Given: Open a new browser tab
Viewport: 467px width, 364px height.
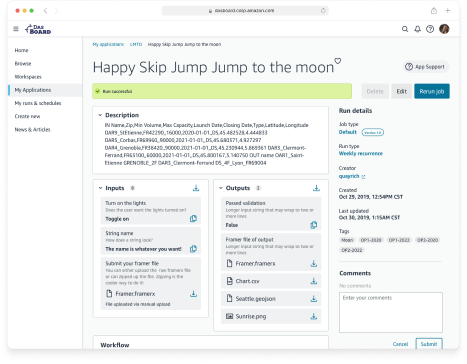Looking at the screenshot, I should pos(448,11).
